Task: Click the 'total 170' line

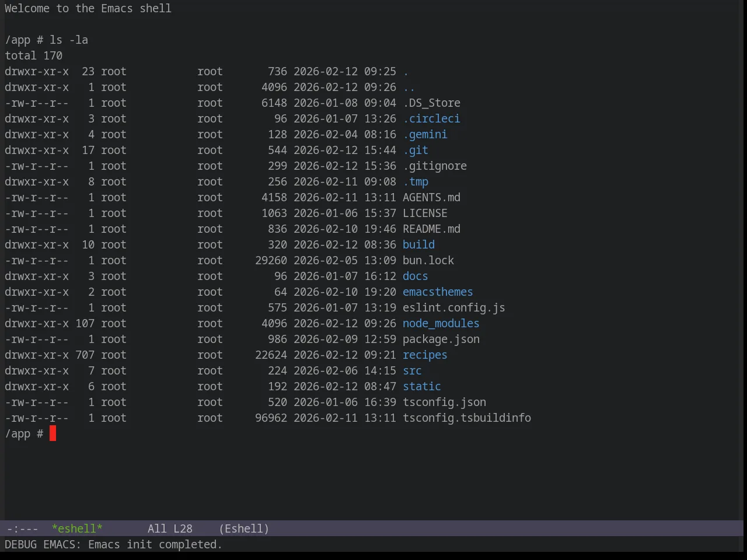Action: coord(33,55)
